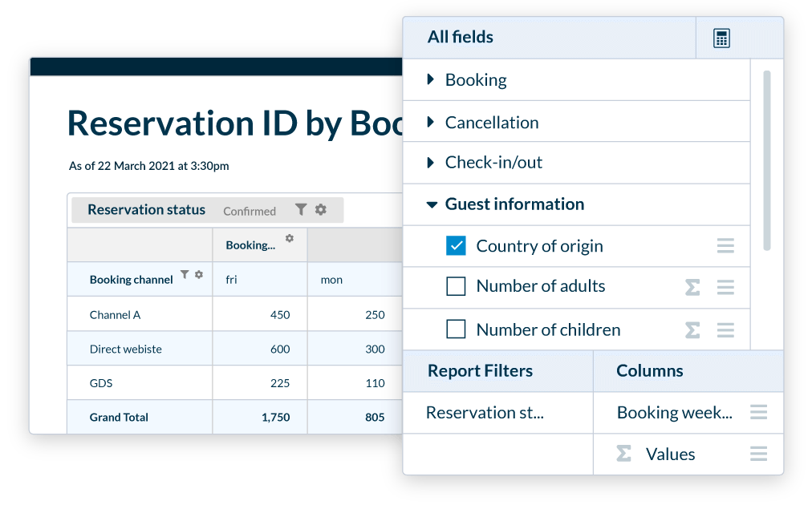The height and width of the screenshot is (505, 812).
Task: Grab the drag handle for Number of adults
Action: point(725,287)
